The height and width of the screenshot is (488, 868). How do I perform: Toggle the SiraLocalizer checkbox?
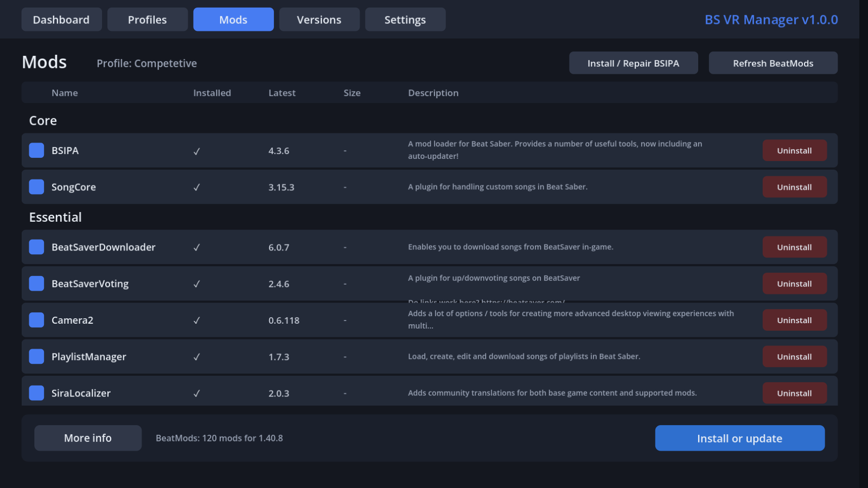36,393
